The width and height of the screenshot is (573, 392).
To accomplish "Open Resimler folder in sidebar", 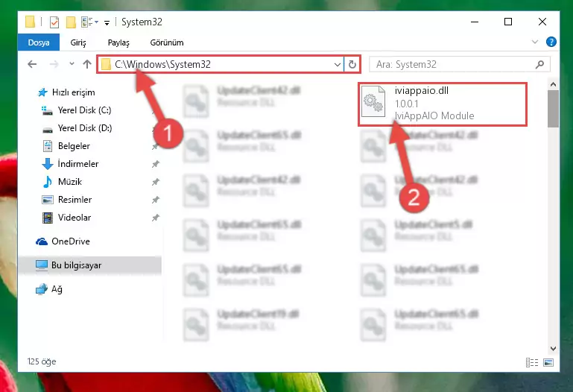I will point(67,200).
